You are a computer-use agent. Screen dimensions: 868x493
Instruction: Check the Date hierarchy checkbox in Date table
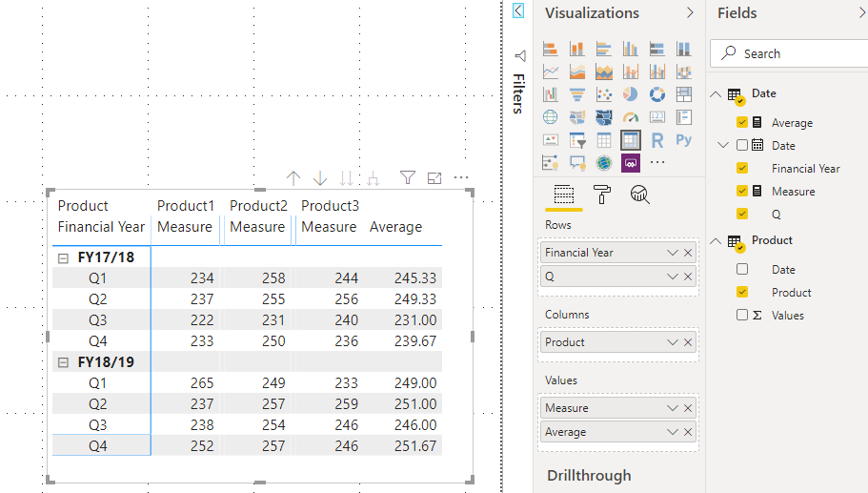[742, 145]
